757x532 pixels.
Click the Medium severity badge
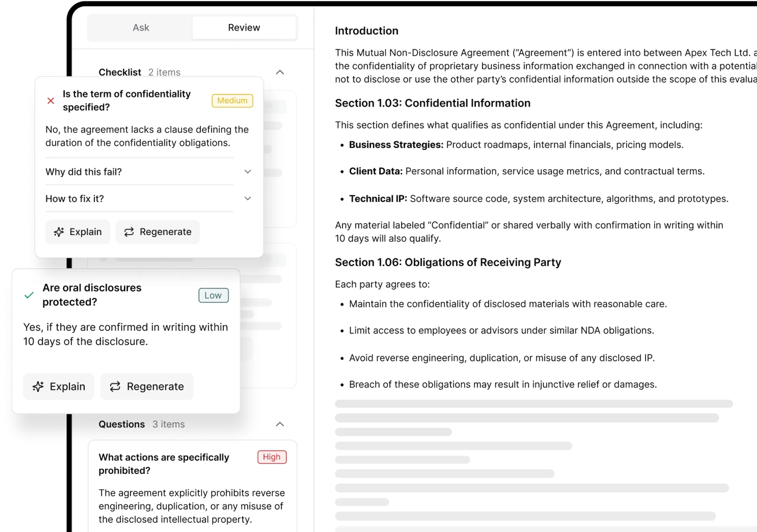click(x=232, y=101)
